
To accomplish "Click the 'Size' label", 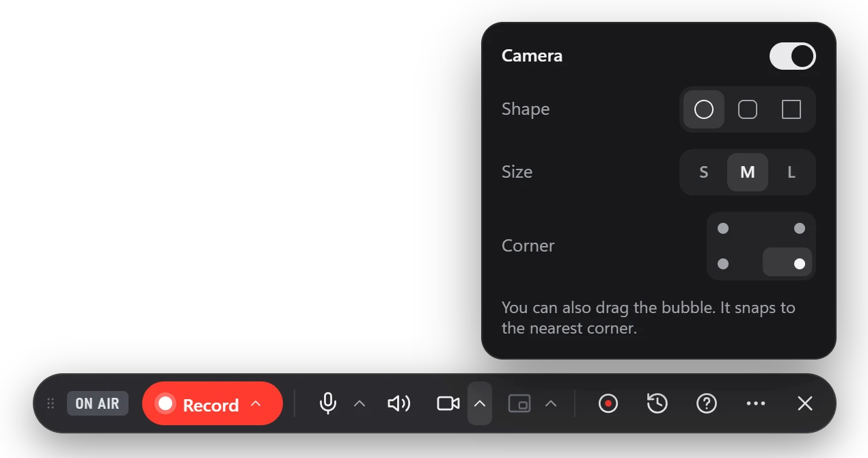I will (x=517, y=172).
